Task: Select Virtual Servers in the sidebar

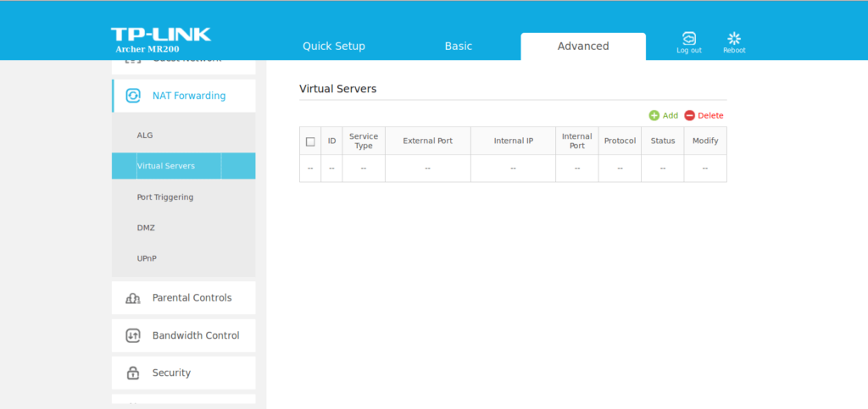Action: coord(166,166)
